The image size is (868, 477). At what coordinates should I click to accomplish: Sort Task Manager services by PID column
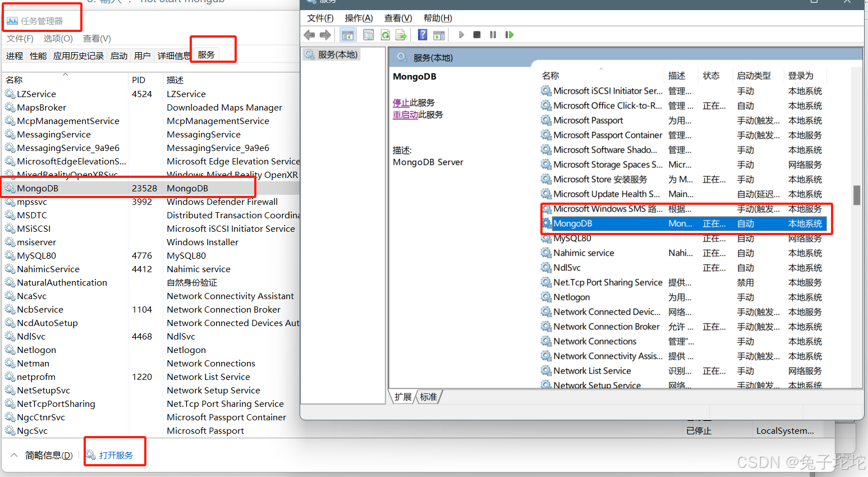145,80
